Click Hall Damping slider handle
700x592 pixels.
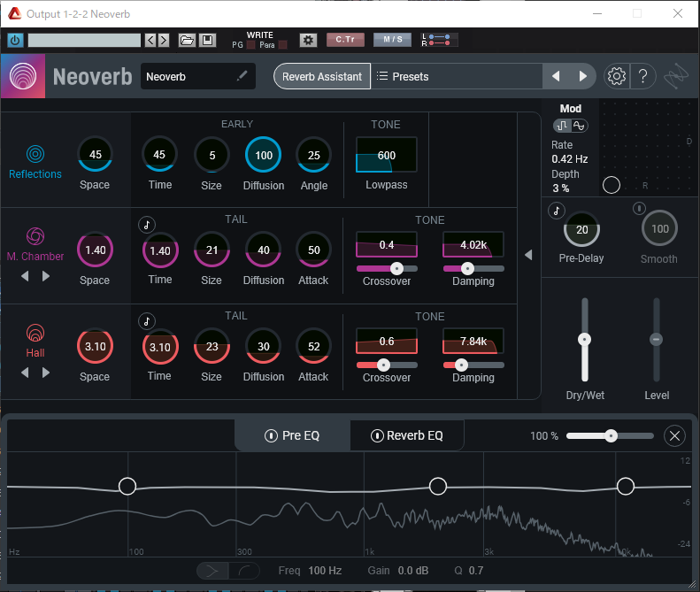(461, 365)
